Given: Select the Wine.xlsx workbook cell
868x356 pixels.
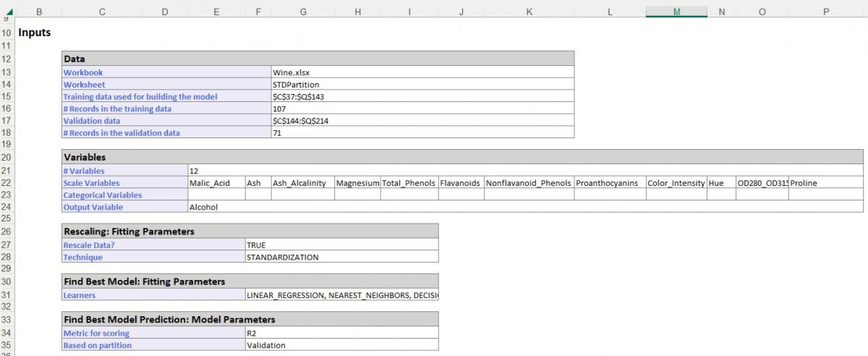Looking at the screenshot, I should click(x=422, y=72).
